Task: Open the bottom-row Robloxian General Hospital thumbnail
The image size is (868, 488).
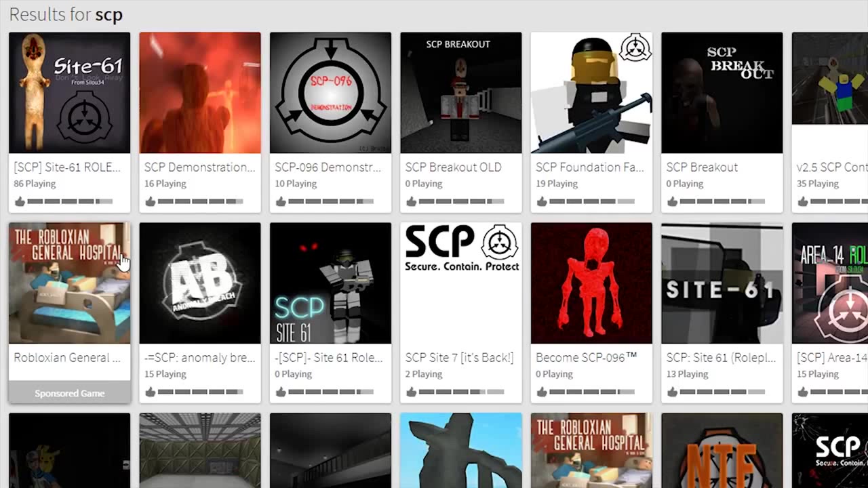Action: [x=591, y=451]
